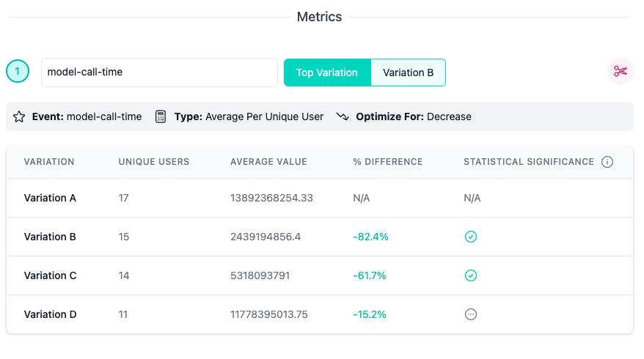Click the calculator icon beside Type

[161, 116]
